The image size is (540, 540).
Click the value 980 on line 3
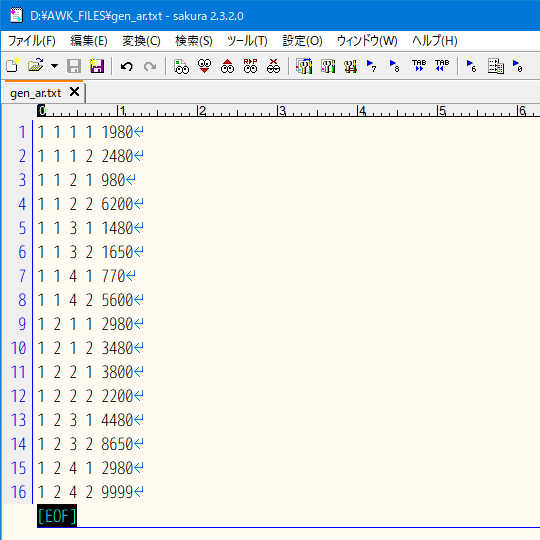(x=113, y=180)
